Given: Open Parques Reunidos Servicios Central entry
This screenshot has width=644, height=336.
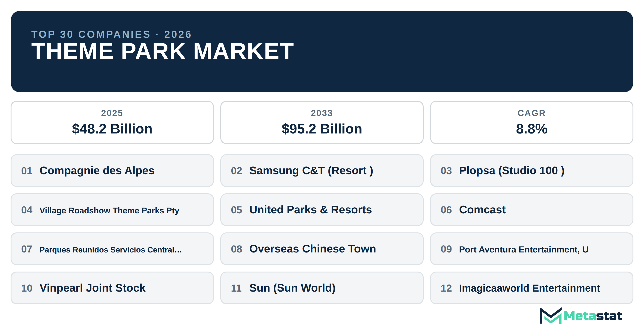Looking at the screenshot, I should click(x=112, y=249).
